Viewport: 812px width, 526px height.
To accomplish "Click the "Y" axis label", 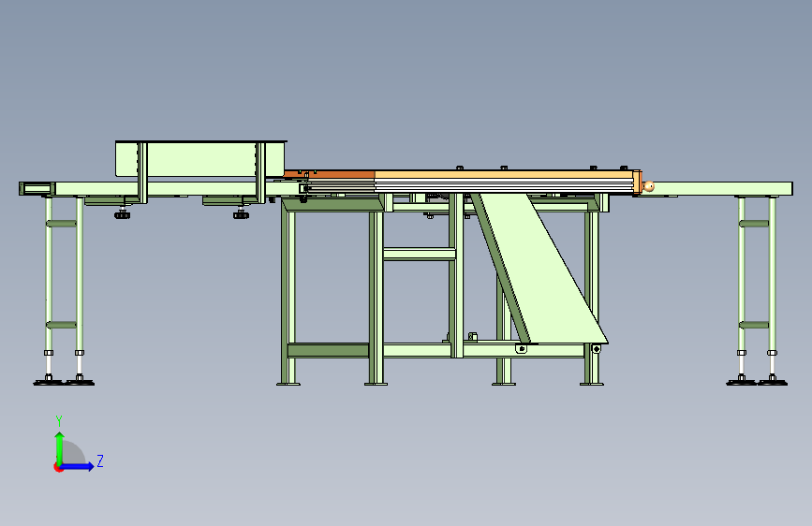I will click(59, 421).
